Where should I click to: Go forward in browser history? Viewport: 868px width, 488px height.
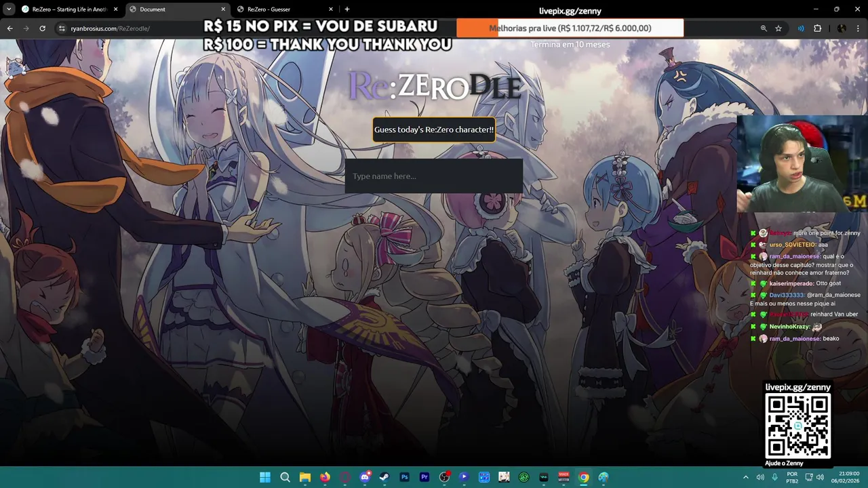[x=26, y=28]
